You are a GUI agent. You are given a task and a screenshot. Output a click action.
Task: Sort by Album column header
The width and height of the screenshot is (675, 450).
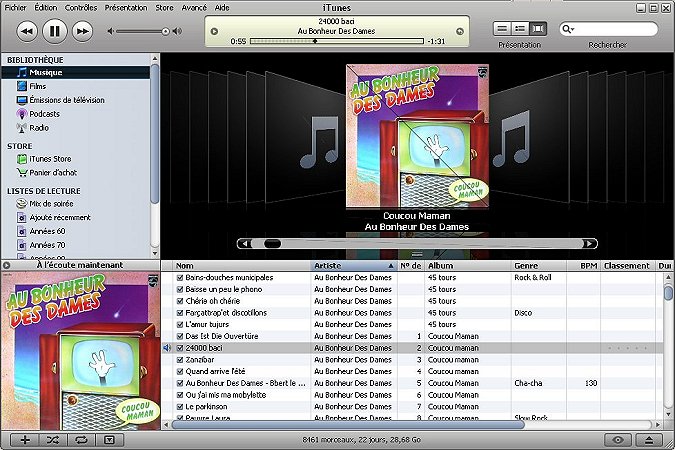pyautogui.click(x=468, y=266)
